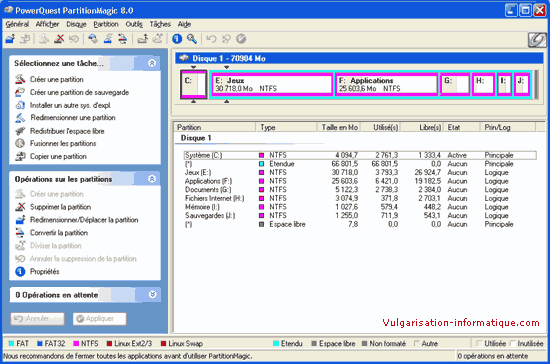Toggle the Inutilisée legend box
The width and height of the screenshot is (550, 364).
point(512,343)
